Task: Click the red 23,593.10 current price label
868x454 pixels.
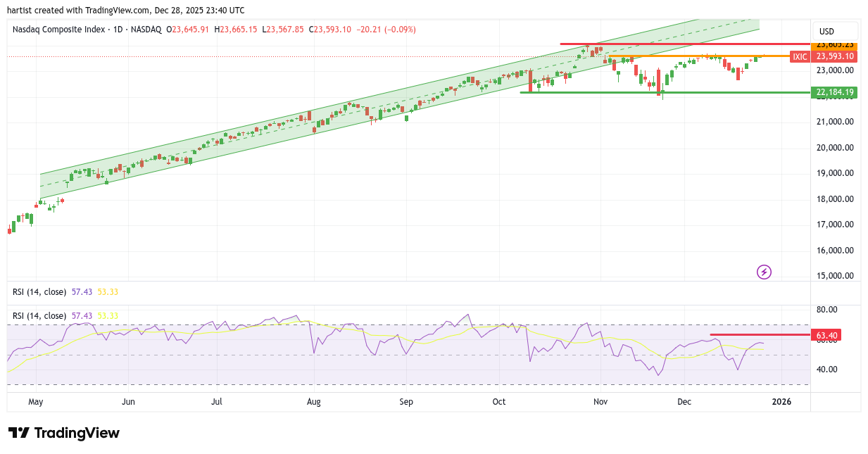Action: coord(835,57)
